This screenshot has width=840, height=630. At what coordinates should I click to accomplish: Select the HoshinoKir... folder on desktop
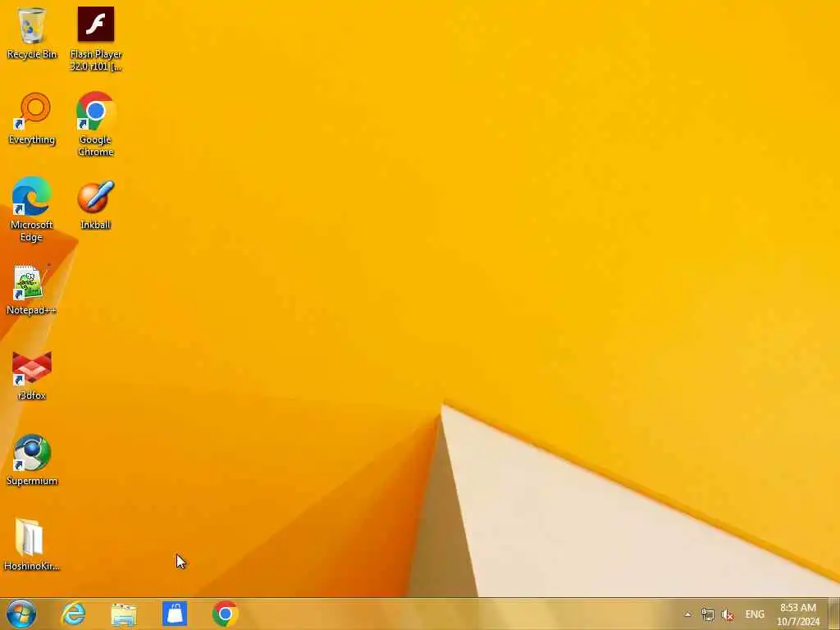[x=32, y=545]
